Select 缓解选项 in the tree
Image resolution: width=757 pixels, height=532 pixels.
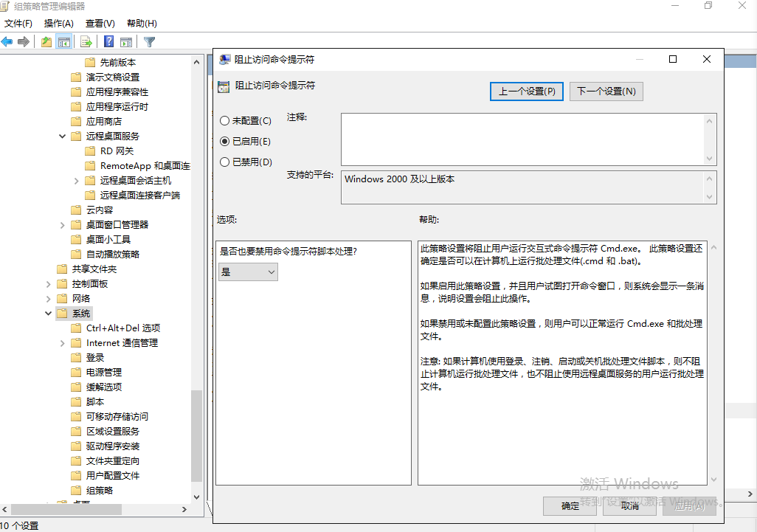[x=104, y=387]
